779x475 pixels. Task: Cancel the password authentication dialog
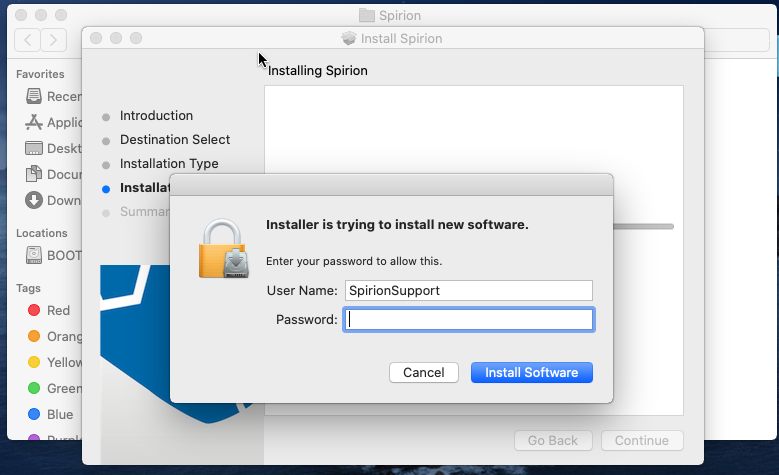(423, 373)
